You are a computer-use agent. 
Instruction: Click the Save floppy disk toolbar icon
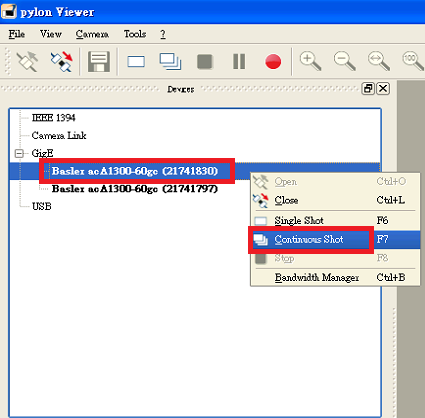[99, 62]
